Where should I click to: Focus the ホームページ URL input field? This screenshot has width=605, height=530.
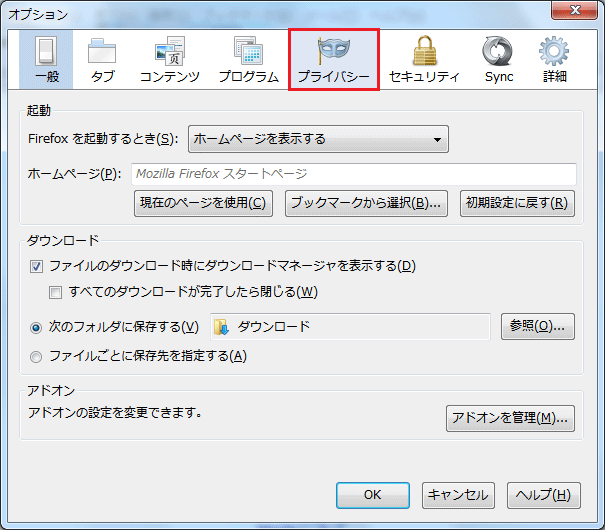click(x=354, y=174)
